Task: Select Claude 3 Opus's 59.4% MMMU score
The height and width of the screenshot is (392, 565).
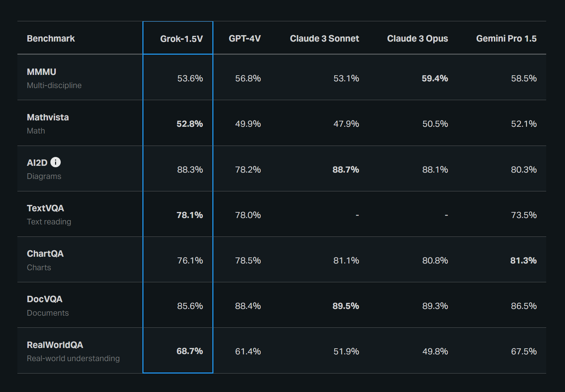Action: [x=435, y=78]
